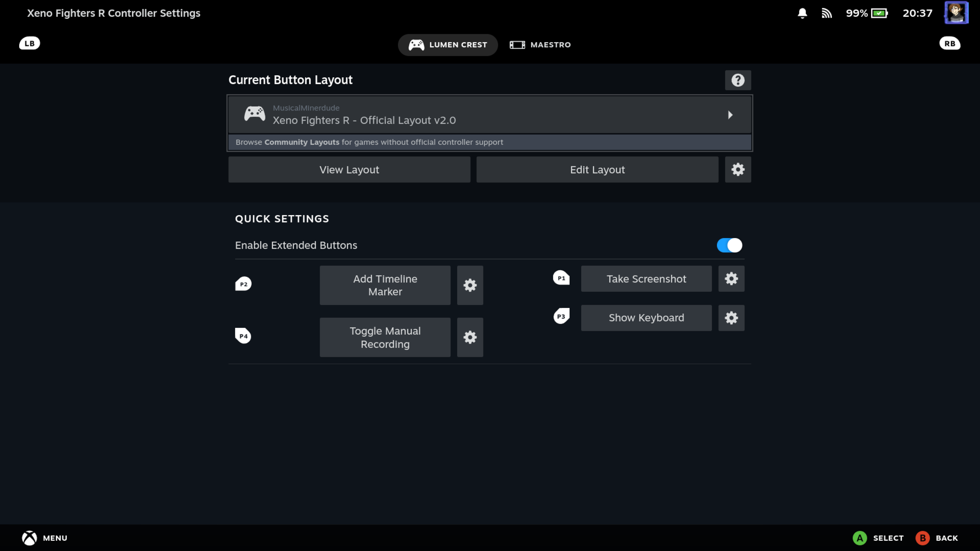980x551 pixels.
Task: Click the Xeno Fighters R Controller Settings title
Action: 114,13
